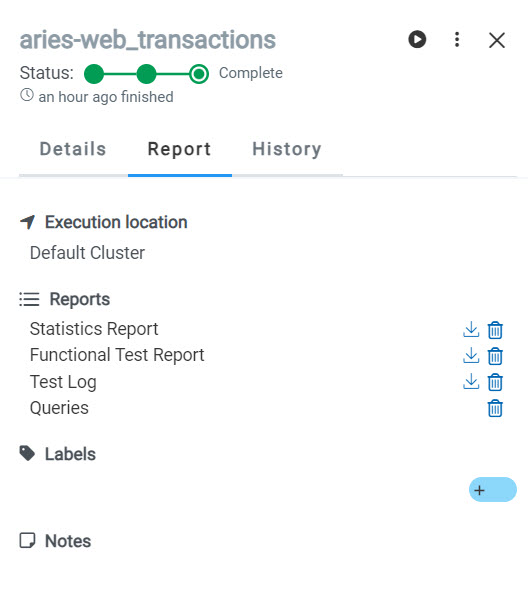Close the test details panel

coord(497,40)
